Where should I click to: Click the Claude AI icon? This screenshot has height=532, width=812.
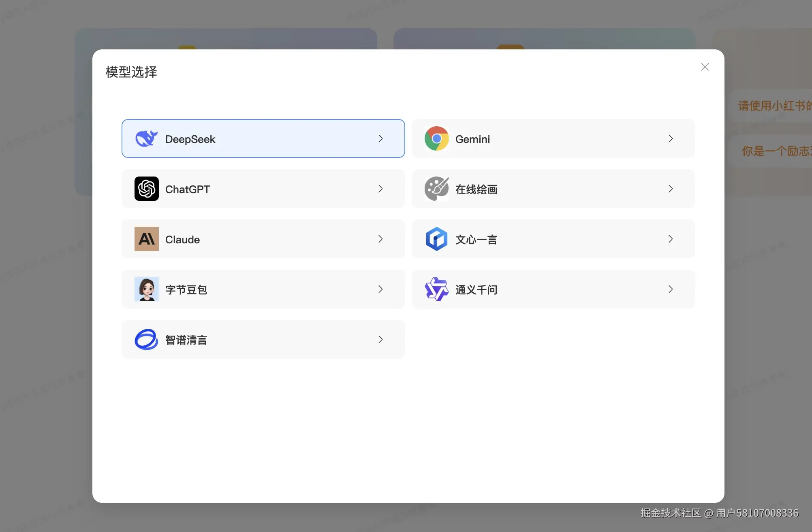point(146,239)
